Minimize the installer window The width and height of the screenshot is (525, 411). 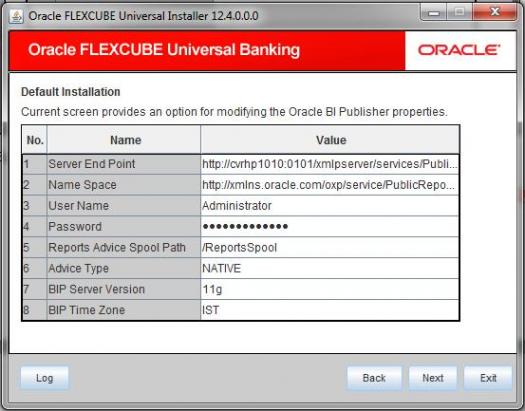coord(434,13)
